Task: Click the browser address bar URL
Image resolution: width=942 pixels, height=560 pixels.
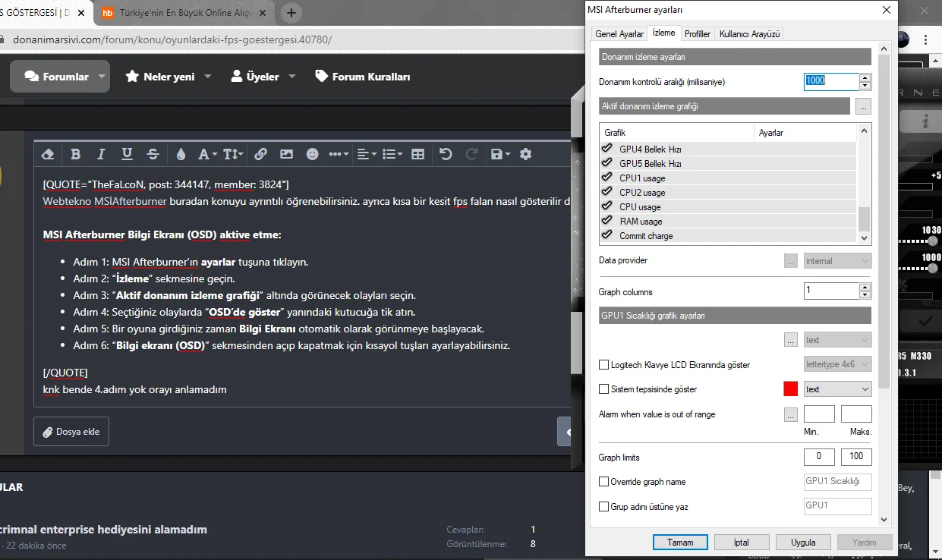Action: click(172, 39)
